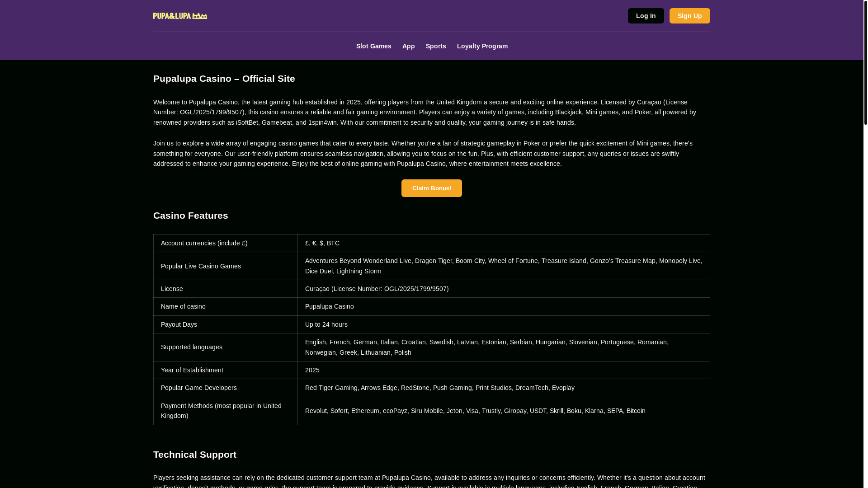Select the 'Payment Methods' row label
Image resolution: width=868 pixels, height=488 pixels.
pos(225,411)
